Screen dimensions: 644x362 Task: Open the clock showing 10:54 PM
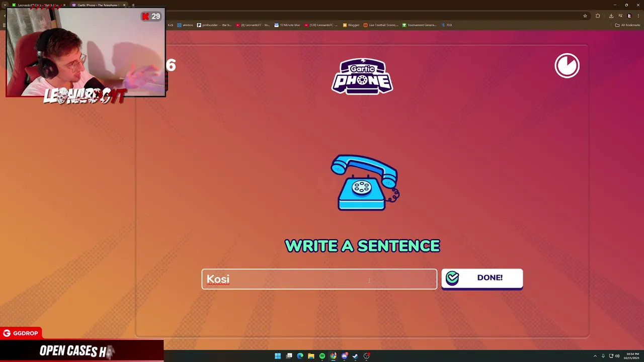[x=632, y=356]
